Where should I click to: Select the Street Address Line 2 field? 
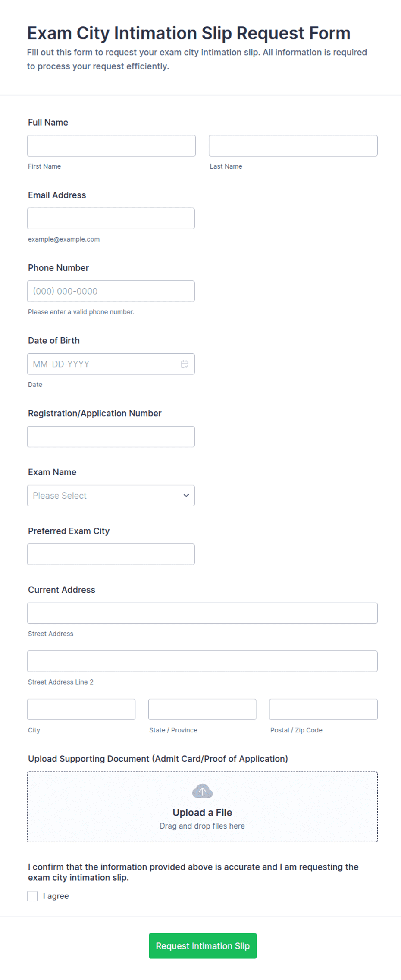click(x=202, y=661)
